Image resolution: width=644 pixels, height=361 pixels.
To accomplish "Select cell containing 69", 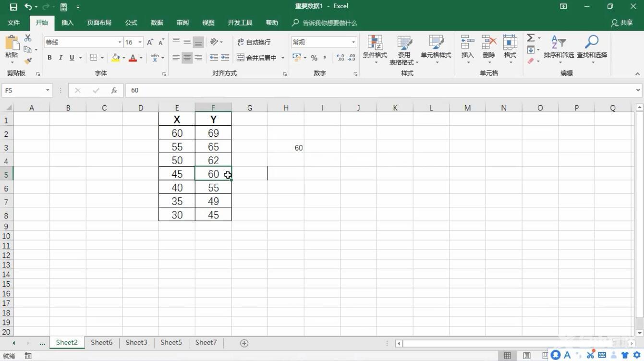I will [213, 133].
